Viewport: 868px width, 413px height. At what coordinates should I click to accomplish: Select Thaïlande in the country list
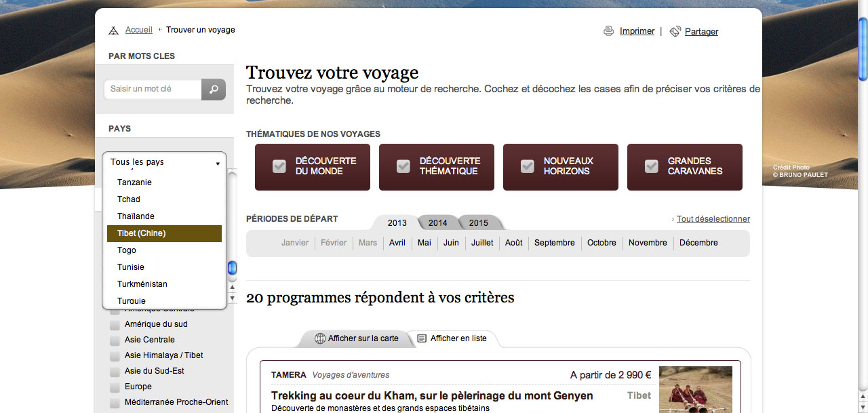point(164,216)
